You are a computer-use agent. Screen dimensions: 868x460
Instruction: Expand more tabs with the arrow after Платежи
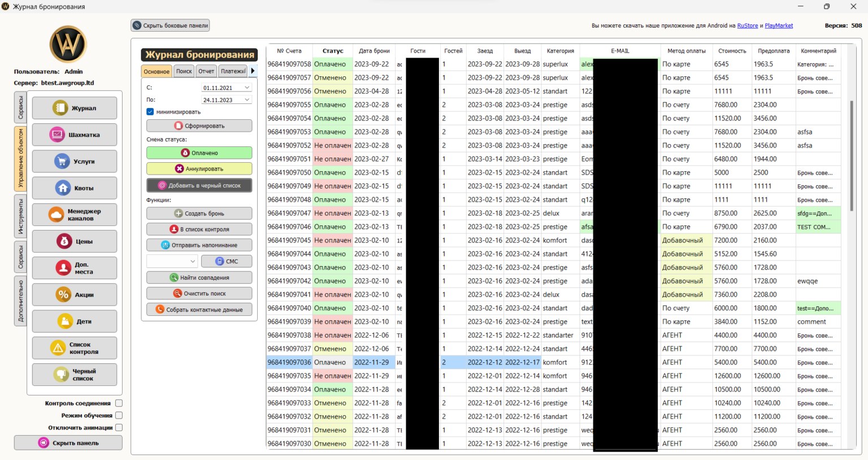tap(253, 71)
